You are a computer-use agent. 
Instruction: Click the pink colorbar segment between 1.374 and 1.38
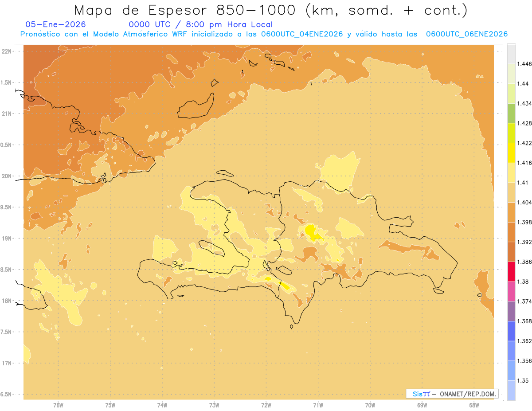[511, 291]
